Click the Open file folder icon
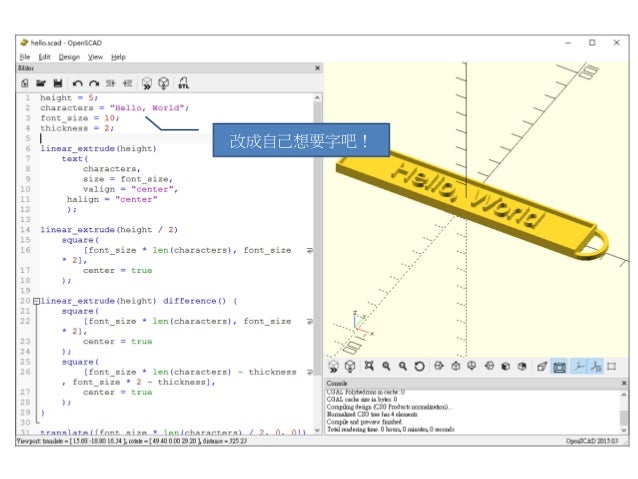638x479 pixels. (41, 83)
